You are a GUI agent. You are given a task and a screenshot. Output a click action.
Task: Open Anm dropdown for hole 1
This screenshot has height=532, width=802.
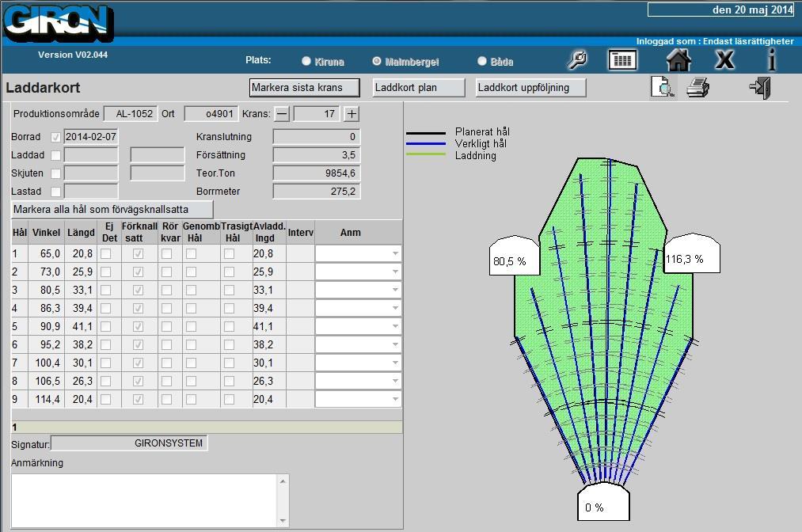395,253
